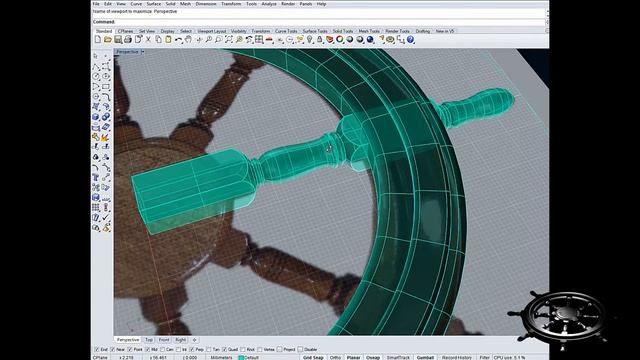Viewport: 640px width, 360px height.
Task: Click the color wheel icon in toolbar
Action: tap(340, 40)
